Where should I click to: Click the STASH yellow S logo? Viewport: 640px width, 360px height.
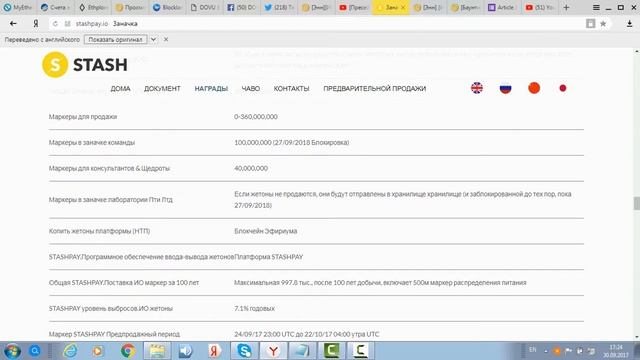tap(55, 64)
